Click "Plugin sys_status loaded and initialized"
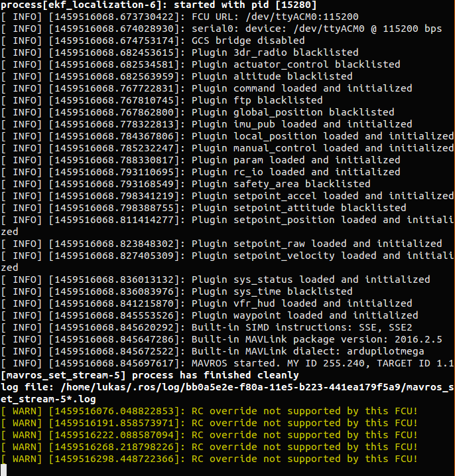 click(x=310, y=279)
